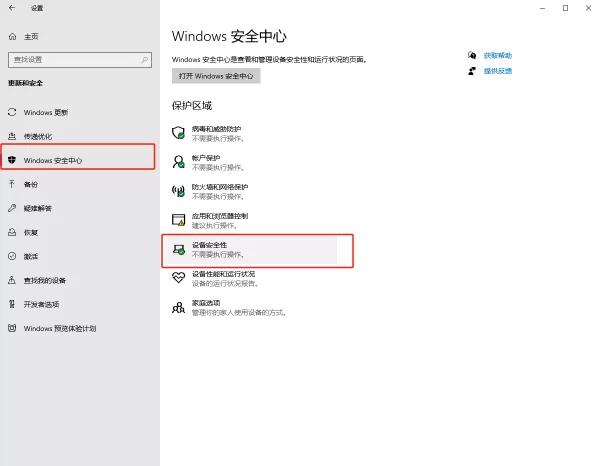Viewport: 600px width, 466px height.
Task: Select the 传递优化 delivery icon
Action: pos(12,136)
